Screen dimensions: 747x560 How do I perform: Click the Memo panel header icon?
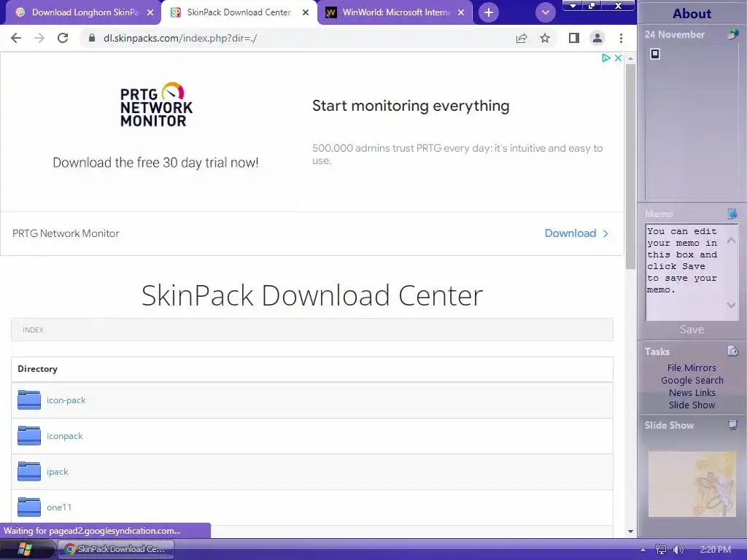pyautogui.click(x=732, y=214)
